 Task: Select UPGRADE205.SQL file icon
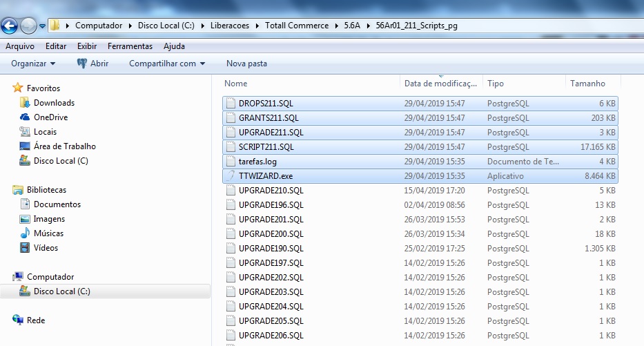click(231, 321)
